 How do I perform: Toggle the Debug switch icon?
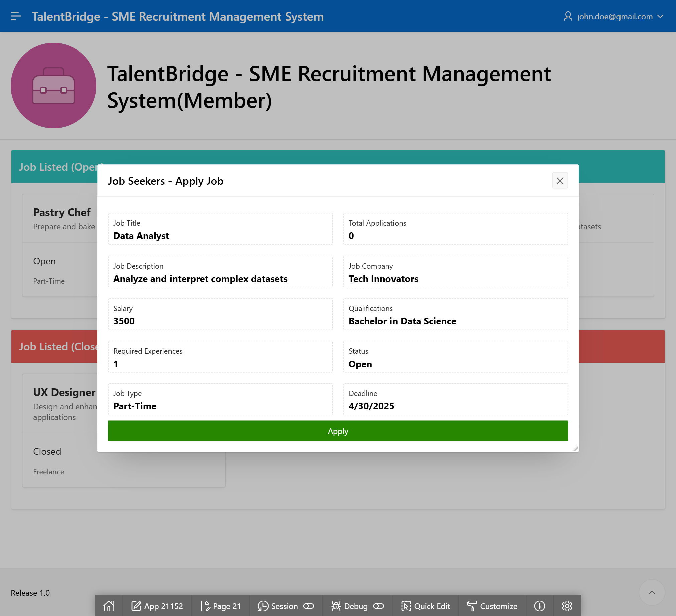point(378,606)
